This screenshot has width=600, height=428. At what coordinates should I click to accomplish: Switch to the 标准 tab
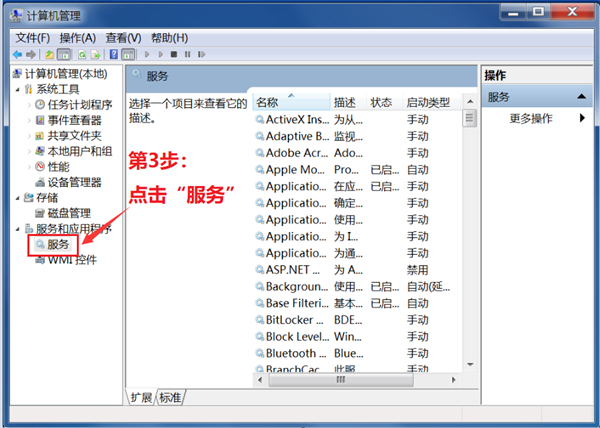170,397
